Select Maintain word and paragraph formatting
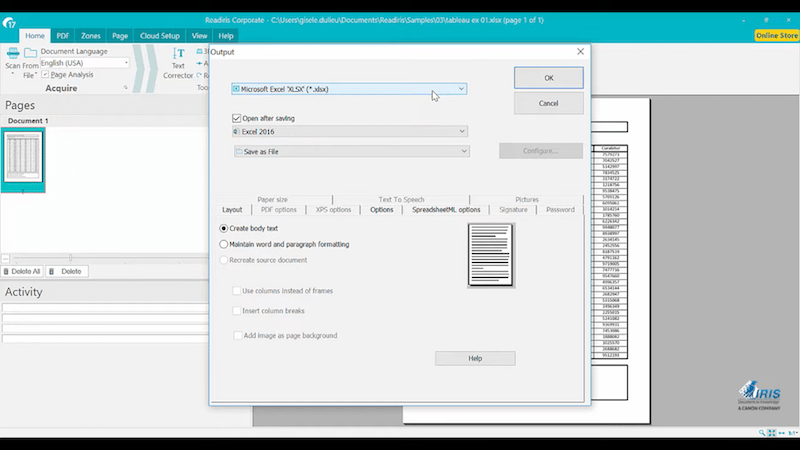This screenshot has height=450, width=800. point(223,244)
